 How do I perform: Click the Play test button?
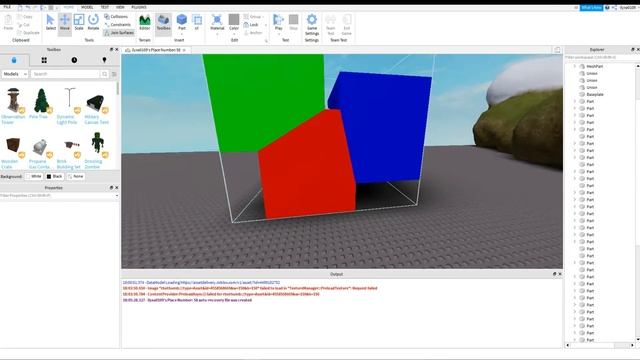pos(278,21)
